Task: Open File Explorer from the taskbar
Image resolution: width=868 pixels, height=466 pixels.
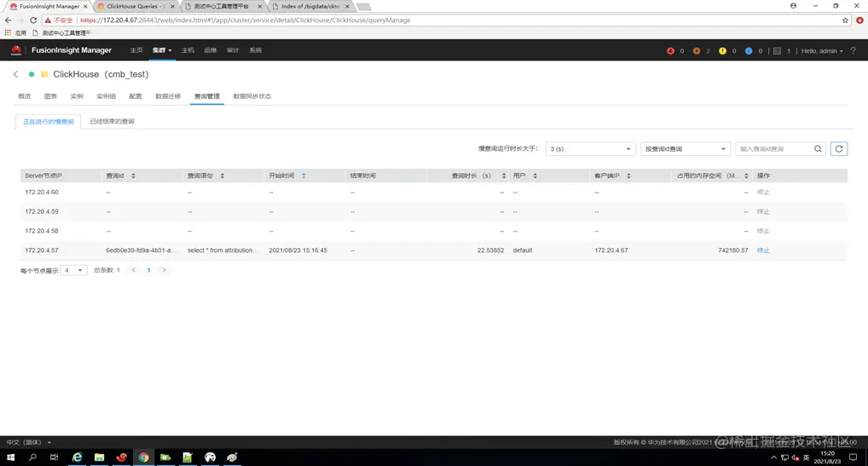Action: (x=99, y=457)
